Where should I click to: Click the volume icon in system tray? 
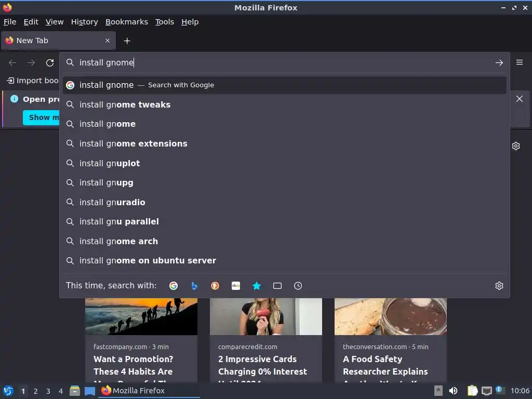453,391
